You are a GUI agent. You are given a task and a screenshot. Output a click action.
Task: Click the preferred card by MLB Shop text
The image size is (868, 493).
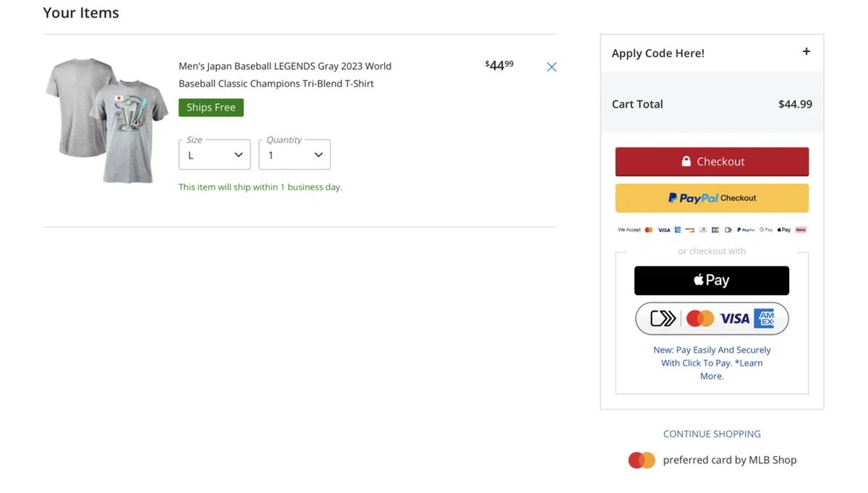pos(730,460)
